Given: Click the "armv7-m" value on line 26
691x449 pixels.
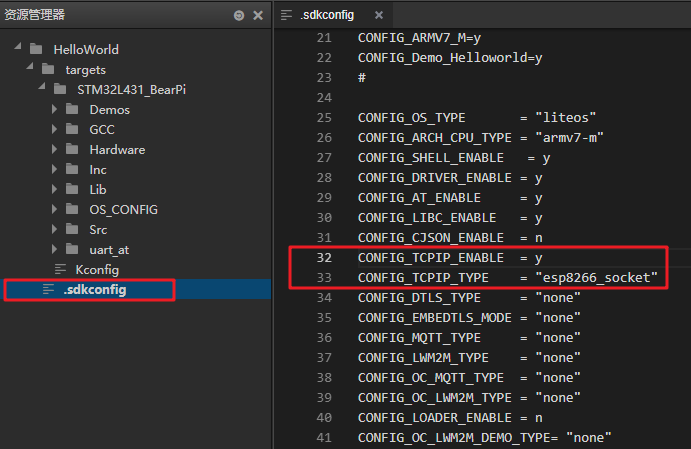Looking at the screenshot, I should tap(569, 137).
